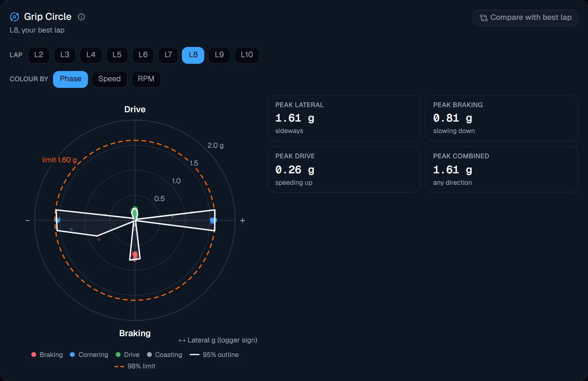Select lap L3
Image resolution: width=588 pixels, height=381 pixels.
coord(65,55)
